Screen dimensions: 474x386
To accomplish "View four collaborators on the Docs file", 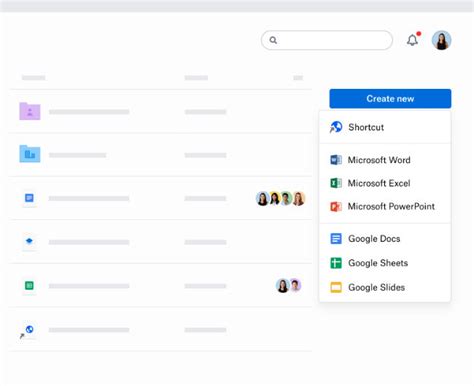I will pyautogui.click(x=280, y=199).
